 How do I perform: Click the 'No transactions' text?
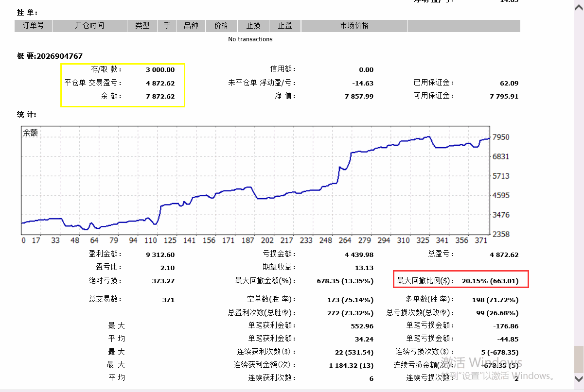250,39
